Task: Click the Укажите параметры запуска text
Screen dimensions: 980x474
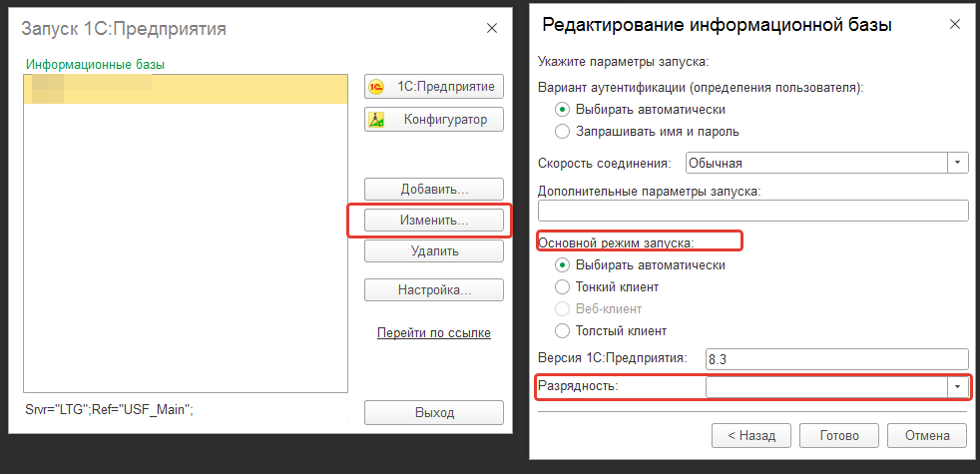Action: tap(625, 62)
